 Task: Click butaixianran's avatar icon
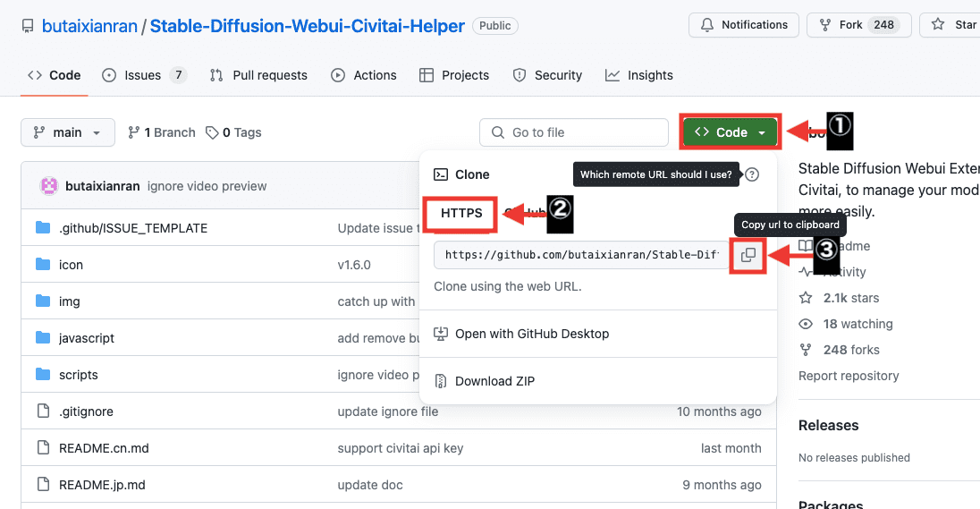tap(50, 186)
